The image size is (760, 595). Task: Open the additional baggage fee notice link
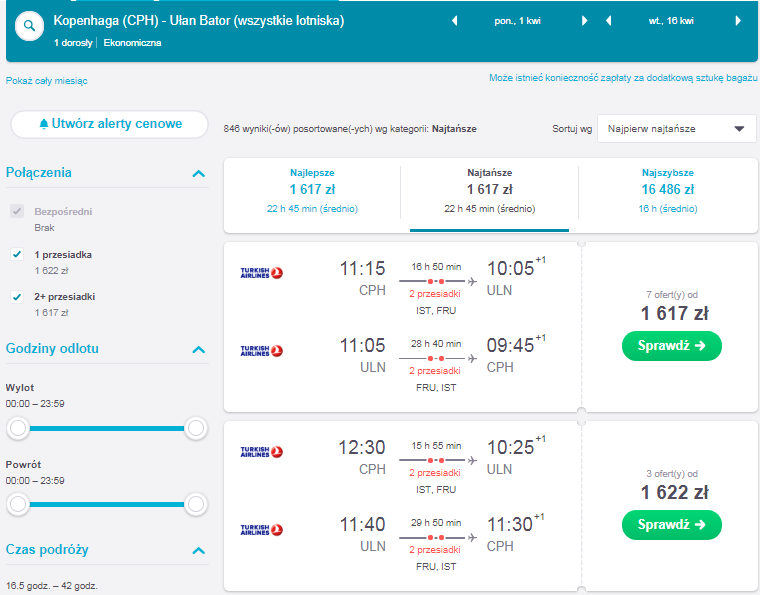[x=623, y=78]
